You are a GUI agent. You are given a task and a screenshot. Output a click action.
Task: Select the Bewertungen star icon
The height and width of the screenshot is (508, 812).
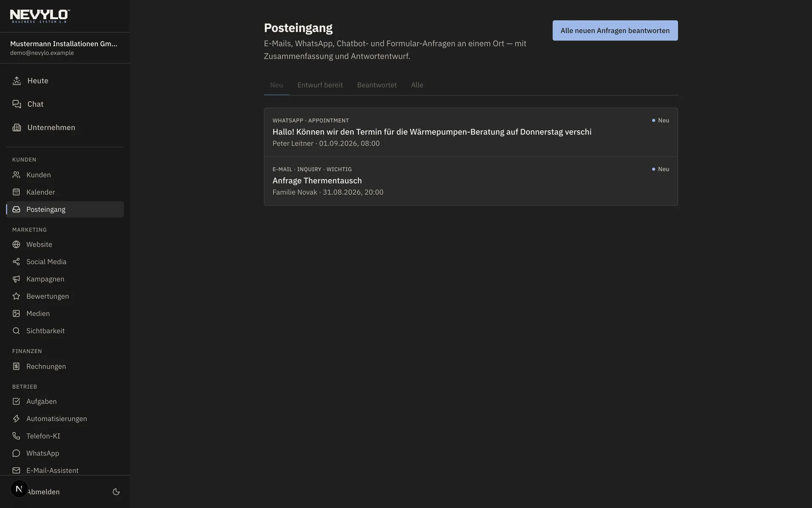[x=16, y=296]
